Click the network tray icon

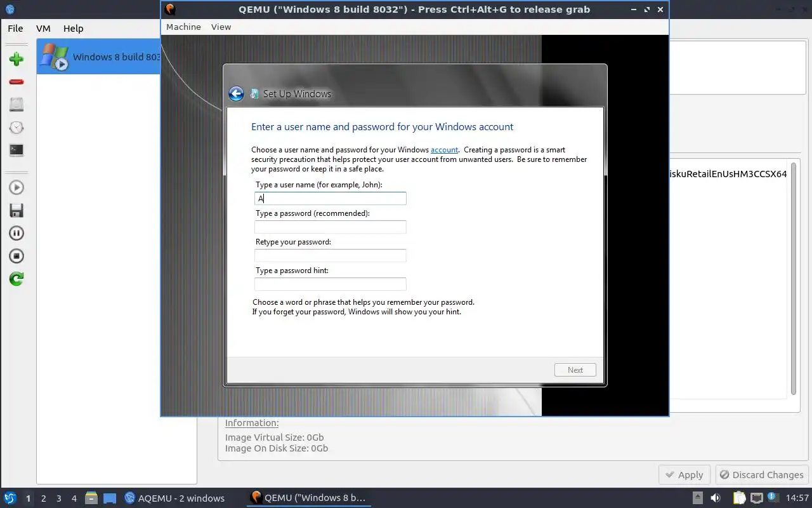tap(756, 498)
